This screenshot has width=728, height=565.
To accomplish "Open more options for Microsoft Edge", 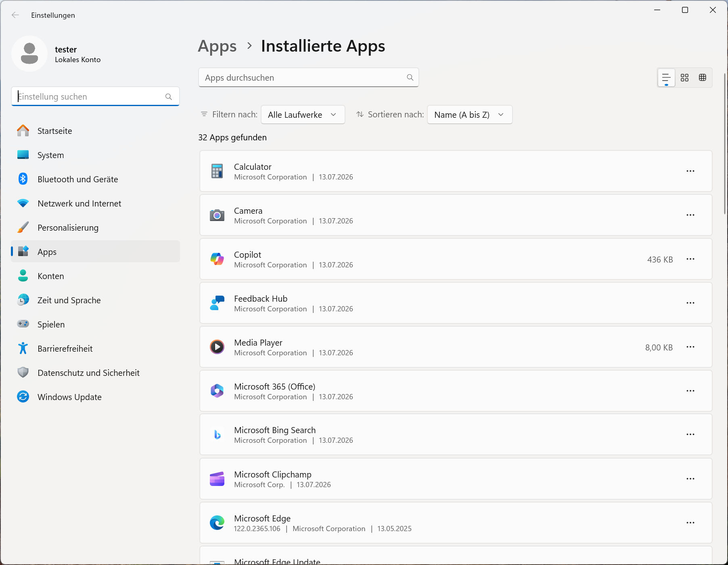I will (690, 523).
